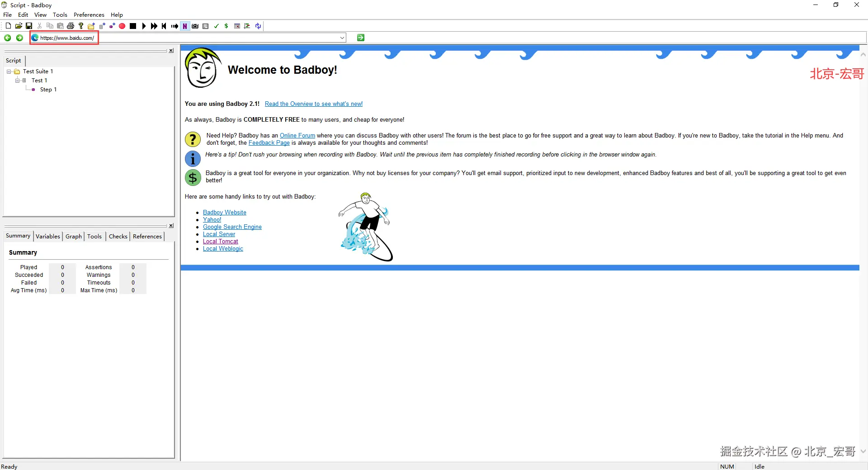Image resolution: width=868 pixels, height=470 pixels.
Task: Click the gray document icon beside camera
Action: (206, 26)
